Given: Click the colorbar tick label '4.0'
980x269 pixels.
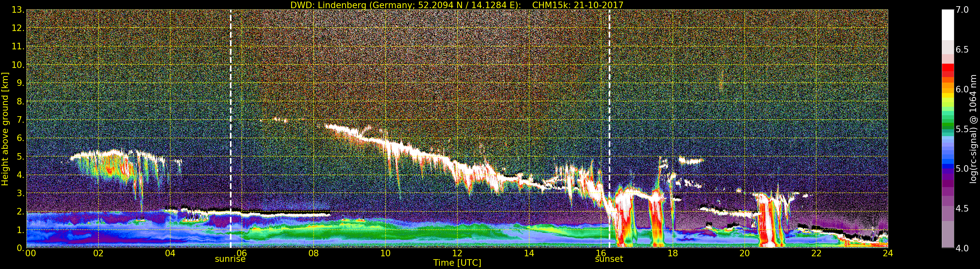Looking at the screenshot, I should pos(962,248).
